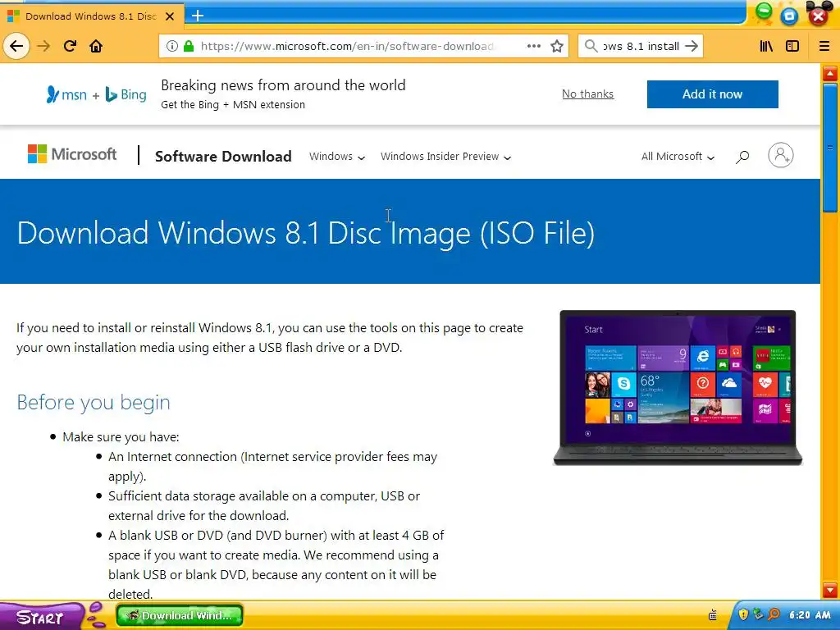View site info via the circled i icon

pos(172,46)
